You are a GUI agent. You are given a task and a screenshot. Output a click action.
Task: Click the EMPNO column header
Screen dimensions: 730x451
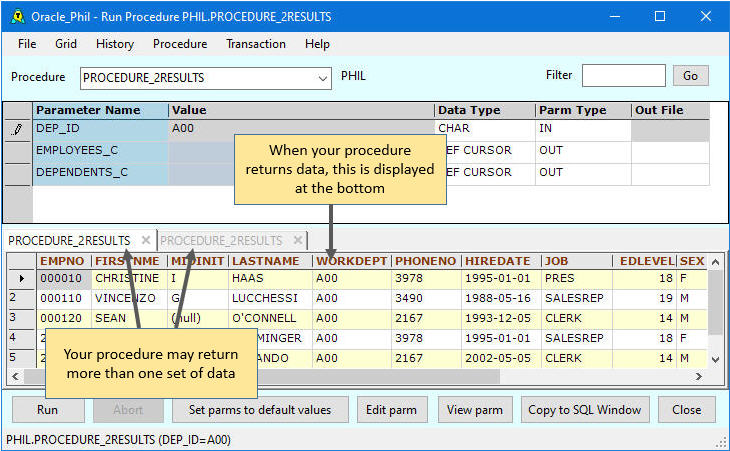(x=64, y=261)
